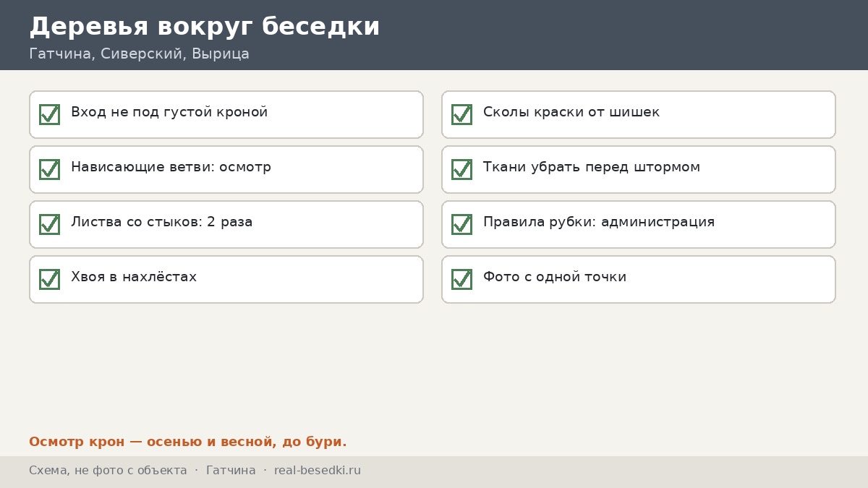The image size is (868, 488).
Task: Toggle the checkbox for "Сколы краски от шишек"
Action: [x=461, y=114]
